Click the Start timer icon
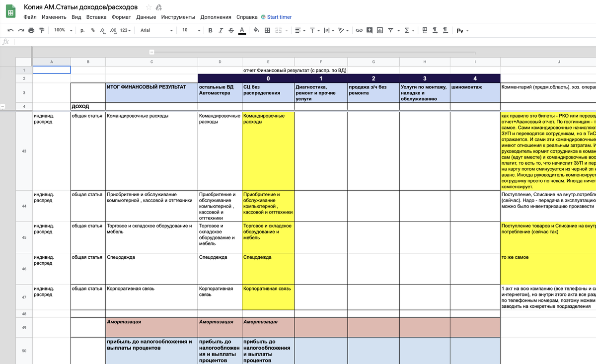Screen dimensions: 596x364 click(263, 17)
